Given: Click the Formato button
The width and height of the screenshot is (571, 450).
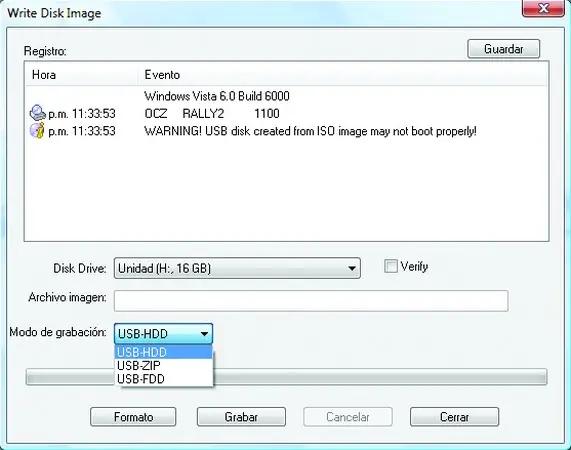Looking at the screenshot, I should click(133, 417).
